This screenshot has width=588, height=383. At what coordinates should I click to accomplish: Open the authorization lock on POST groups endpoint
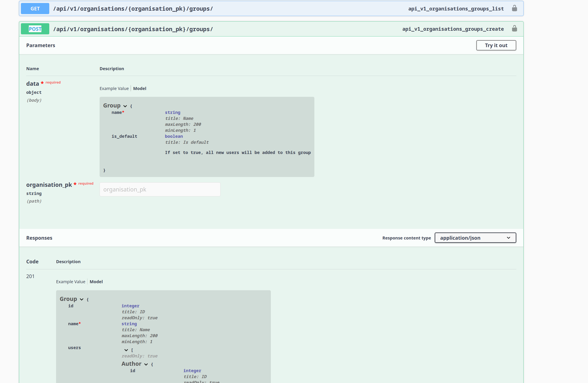(515, 28)
